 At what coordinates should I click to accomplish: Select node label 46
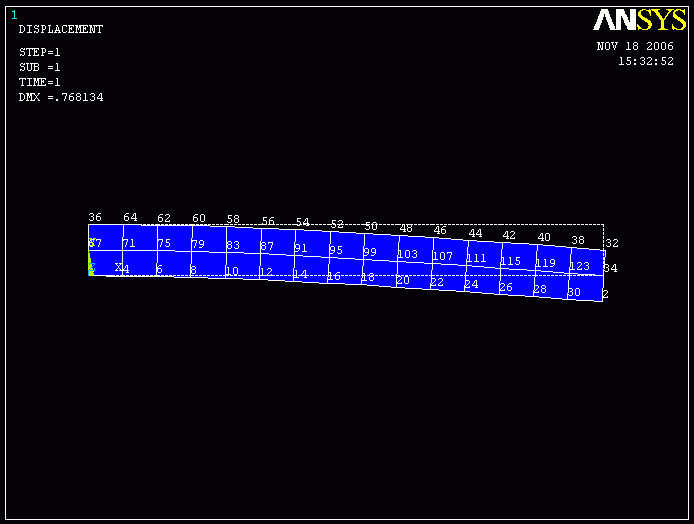[440, 230]
